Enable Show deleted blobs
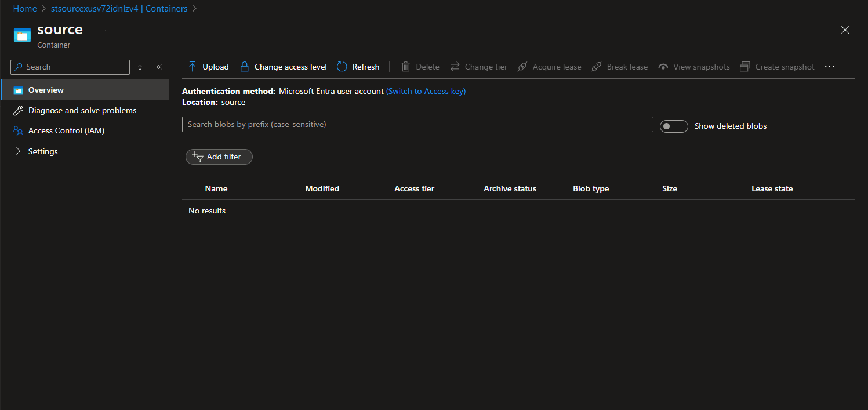This screenshot has height=410, width=868. (x=674, y=126)
